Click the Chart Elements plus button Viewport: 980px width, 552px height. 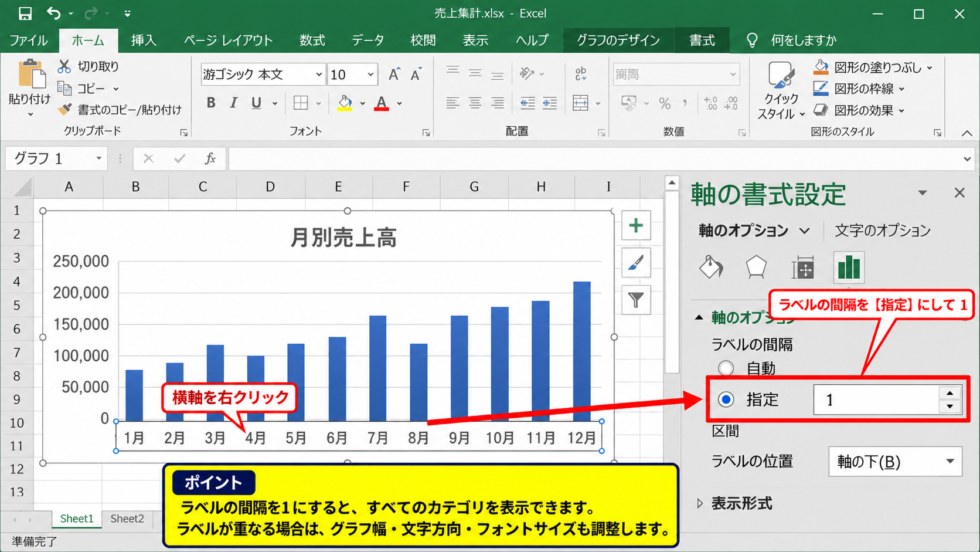click(x=636, y=225)
